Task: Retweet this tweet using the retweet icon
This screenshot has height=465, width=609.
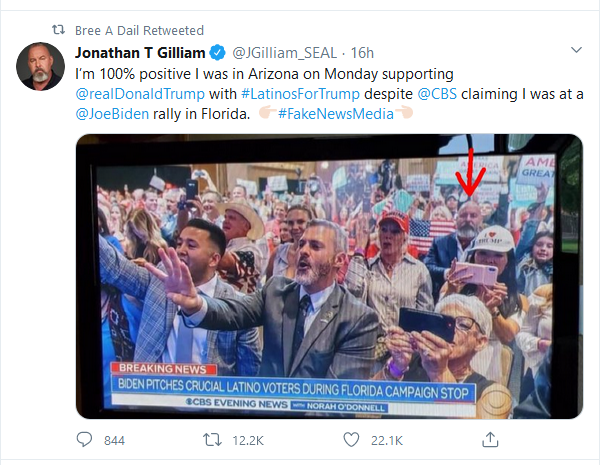Action: (212, 439)
